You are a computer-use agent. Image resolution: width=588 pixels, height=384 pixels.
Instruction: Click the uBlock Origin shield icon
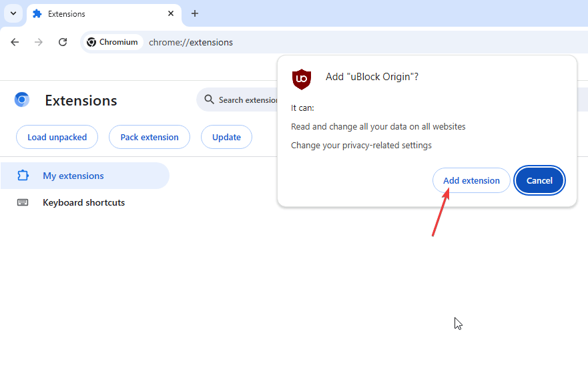pyautogui.click(x=302, y=79)
